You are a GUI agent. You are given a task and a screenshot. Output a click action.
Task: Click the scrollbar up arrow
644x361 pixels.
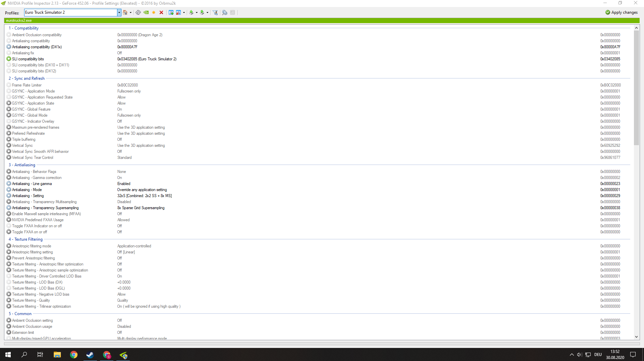coord(636,28)
